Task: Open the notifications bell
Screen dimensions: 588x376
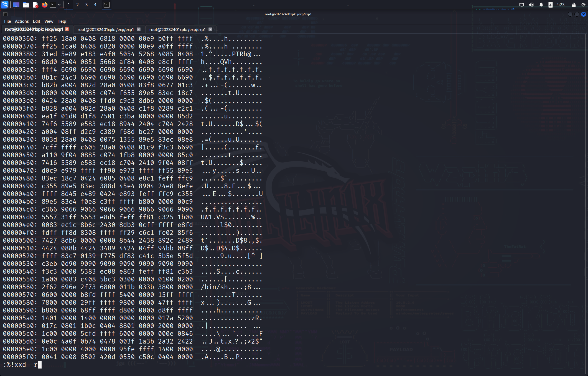Action: 541,5
